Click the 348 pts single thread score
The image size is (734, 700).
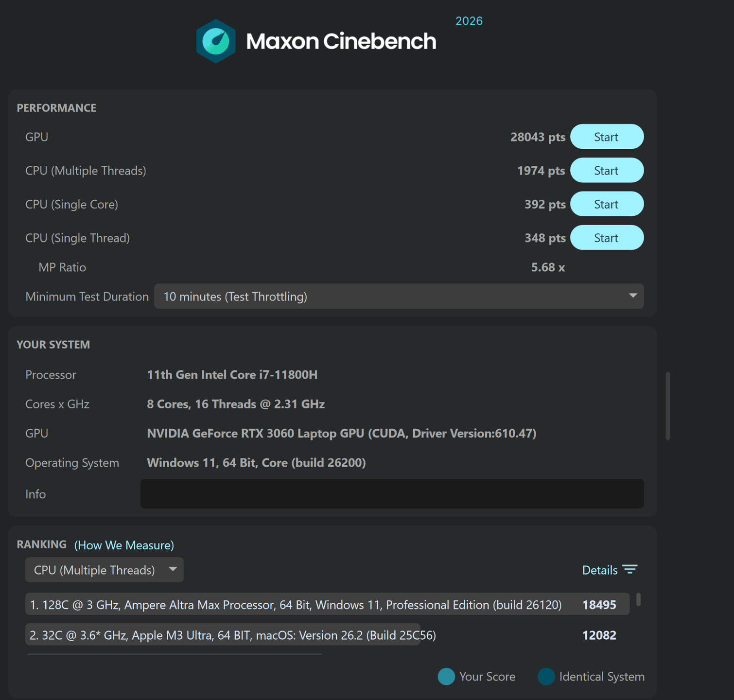click(x=545, y=238)
